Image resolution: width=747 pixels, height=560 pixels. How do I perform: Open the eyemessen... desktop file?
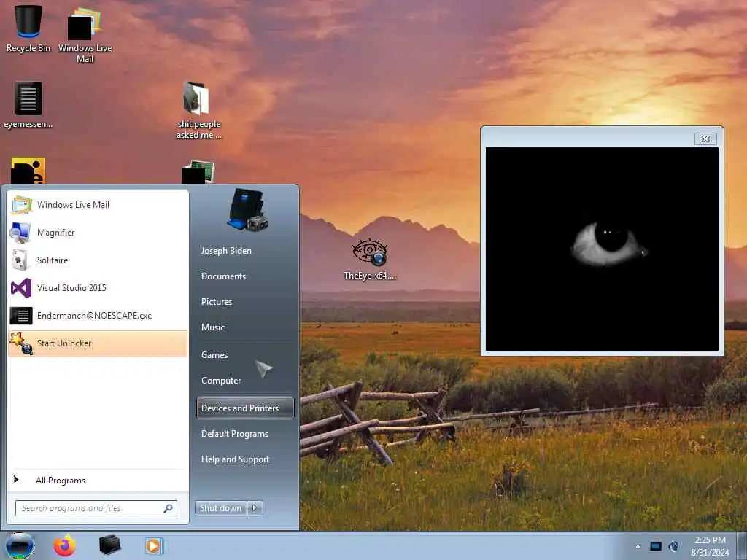click(x=28, y=105)
